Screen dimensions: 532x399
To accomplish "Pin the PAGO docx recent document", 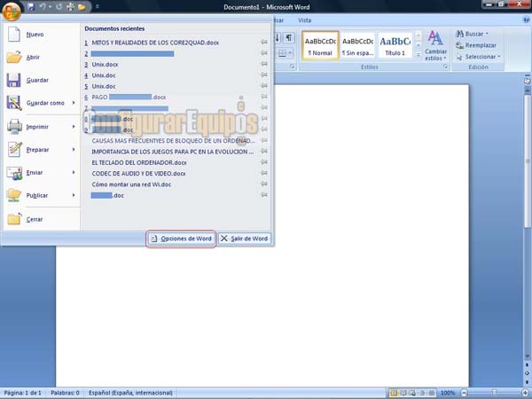I will [264, 97].
